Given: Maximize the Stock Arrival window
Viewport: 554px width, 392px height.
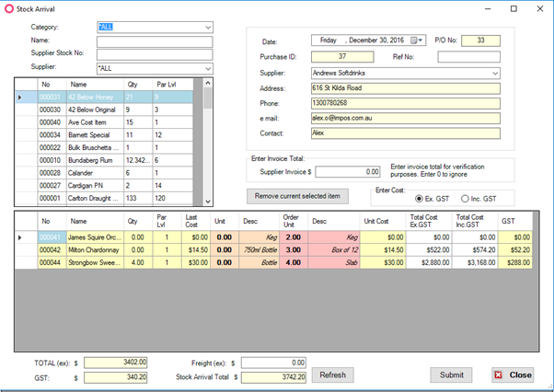Looking at the screenshot, I should tap(514, 9).
